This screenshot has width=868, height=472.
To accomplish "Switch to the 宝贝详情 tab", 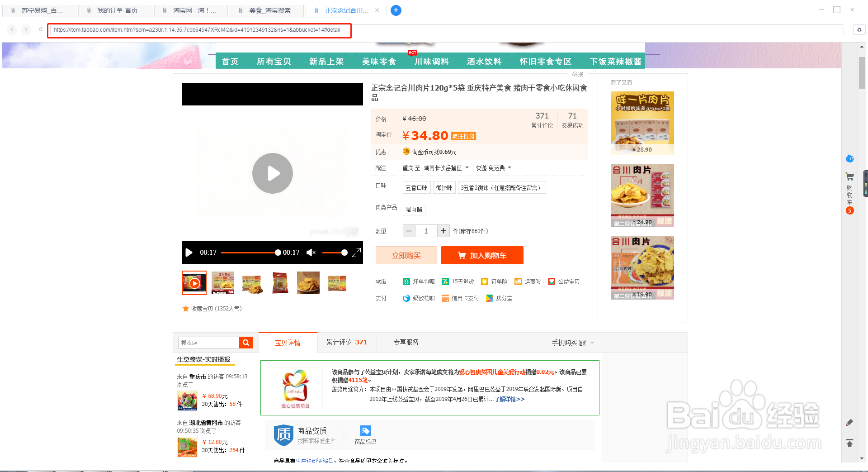I will point(288,343).
